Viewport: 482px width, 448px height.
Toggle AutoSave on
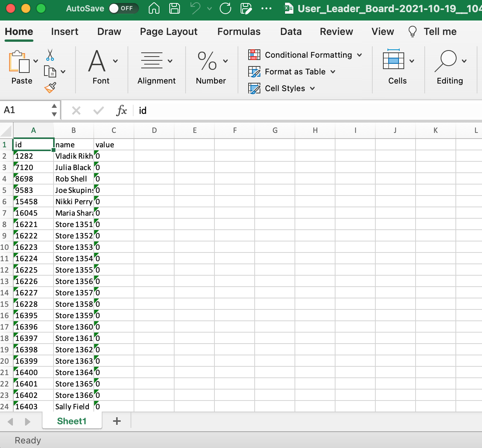click(124, 8)
